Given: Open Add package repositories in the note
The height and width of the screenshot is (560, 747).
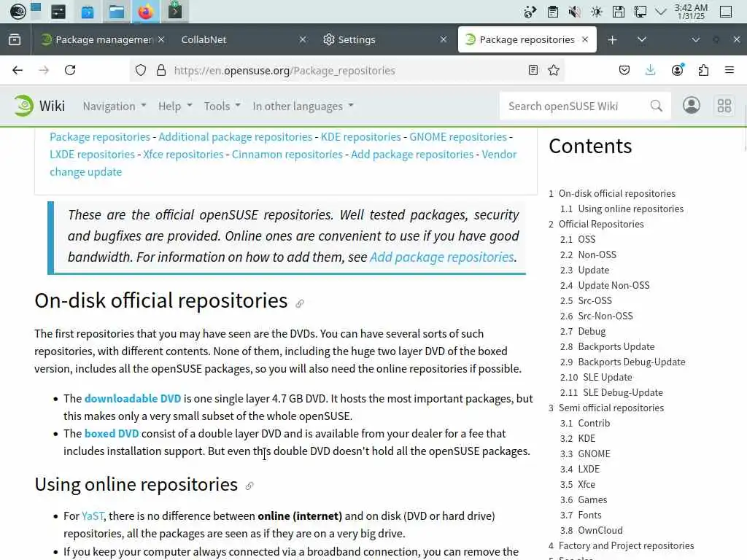Looking at the screenshot, I should click(442, 257).
